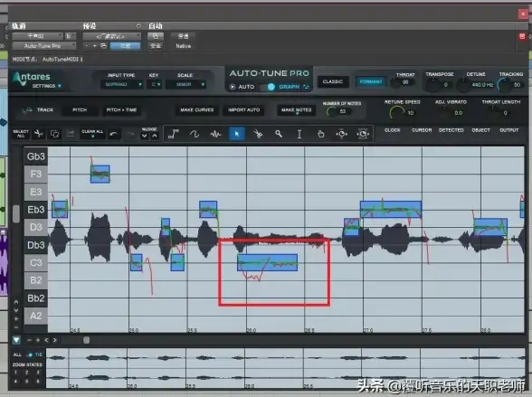532x397 pixels.
Task: Toggle the Formant button
Action: (x=371, y=81)
